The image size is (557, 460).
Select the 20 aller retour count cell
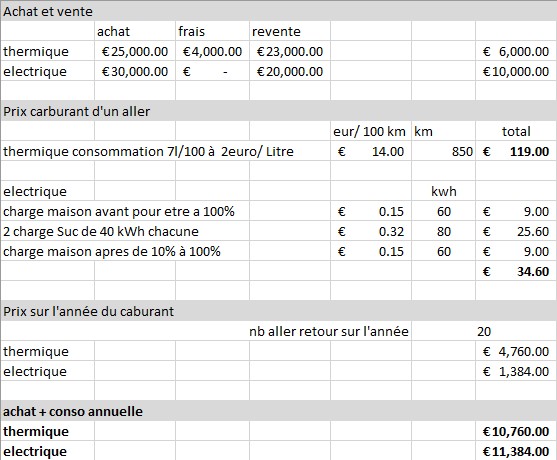484,331
